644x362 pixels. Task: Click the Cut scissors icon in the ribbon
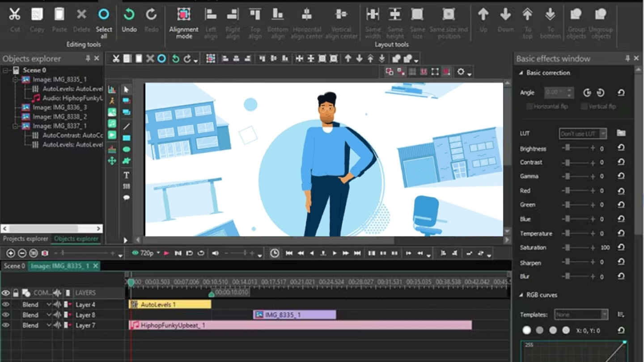(x=15, y=14)
